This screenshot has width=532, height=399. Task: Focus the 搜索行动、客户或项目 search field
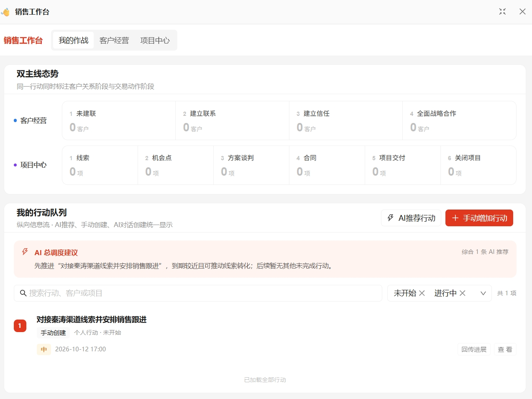[x=198, y=293]
